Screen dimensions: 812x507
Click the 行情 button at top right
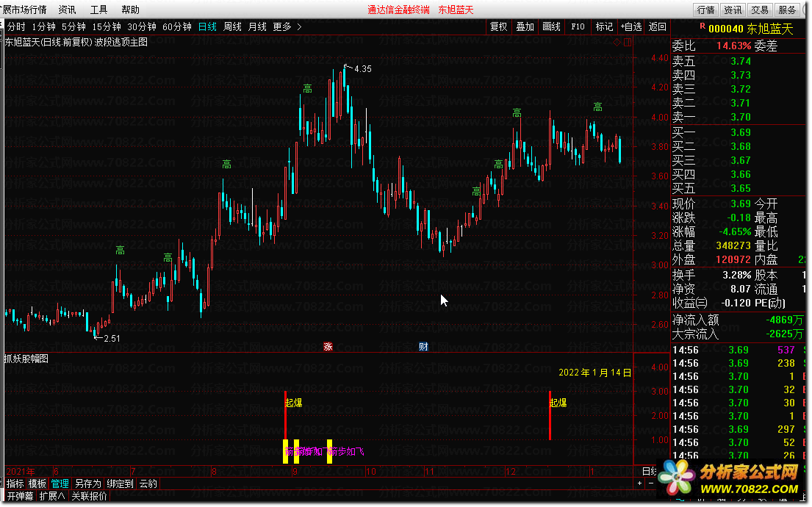pyautogui.click(x=705, y=10)
